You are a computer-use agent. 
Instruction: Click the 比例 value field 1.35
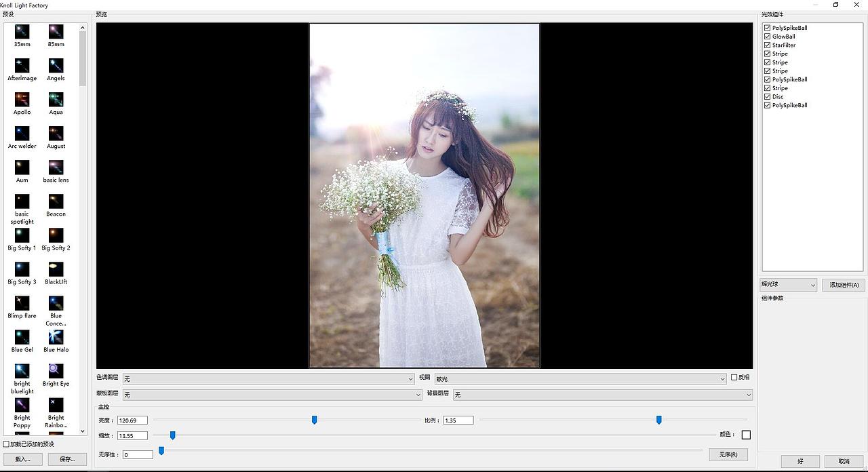point(458,420)
